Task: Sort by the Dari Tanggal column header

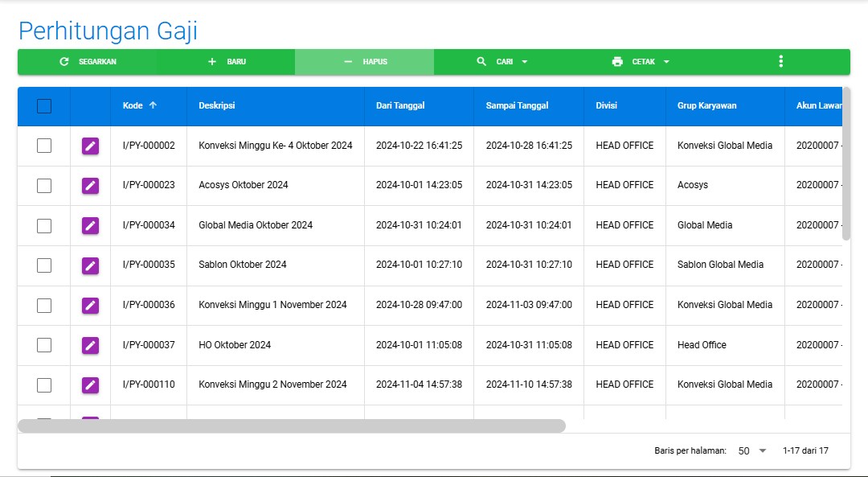Action: [400, 105]
